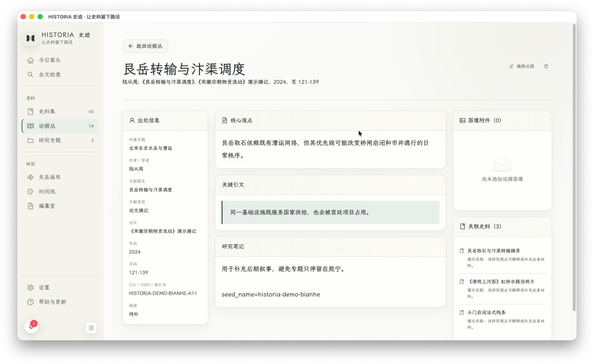Open linked source 斗门启闭法式残条

tap(487, 312)
